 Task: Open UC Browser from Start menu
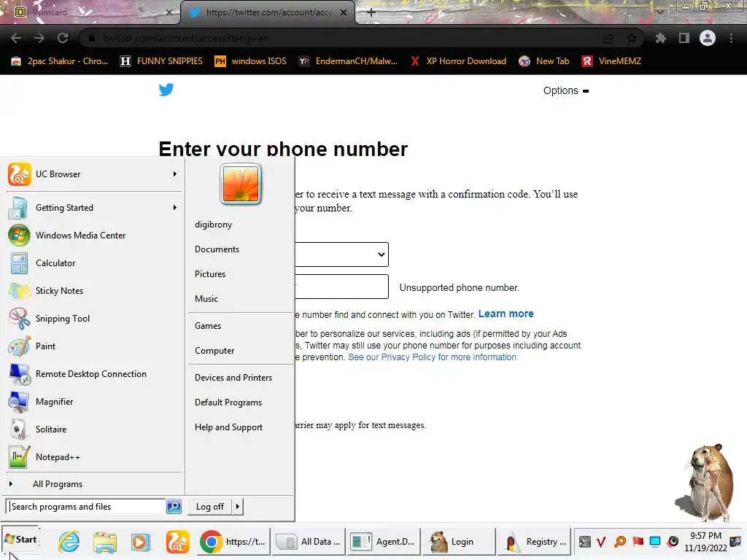point(93,174)
